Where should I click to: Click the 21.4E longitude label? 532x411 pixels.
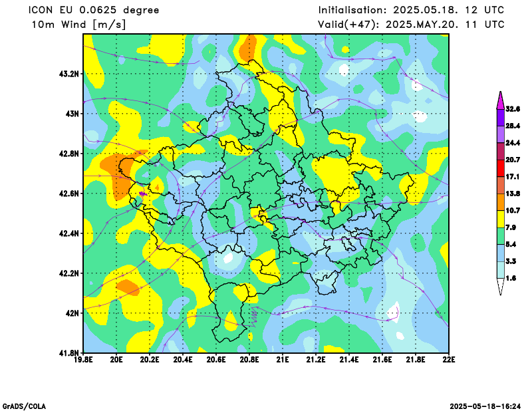[x=349, y=360]
